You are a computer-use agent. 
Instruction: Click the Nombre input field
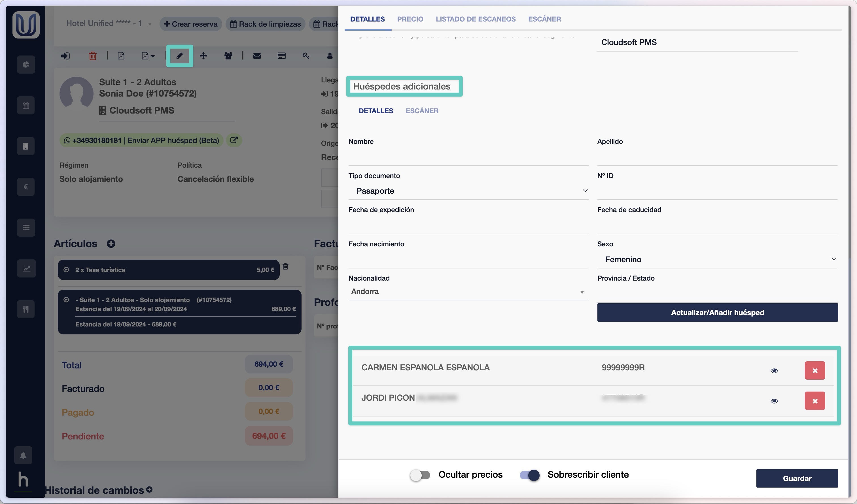[x=468, y=157]
